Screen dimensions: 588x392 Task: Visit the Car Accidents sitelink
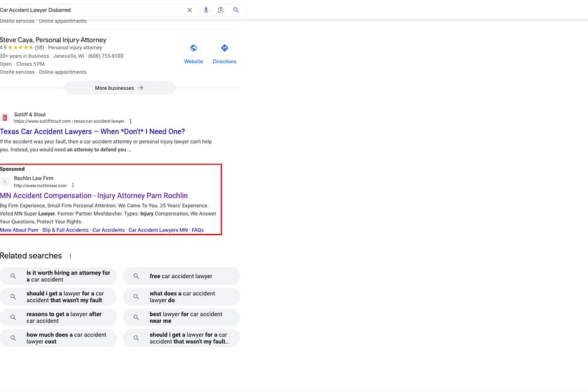(108, 230)
